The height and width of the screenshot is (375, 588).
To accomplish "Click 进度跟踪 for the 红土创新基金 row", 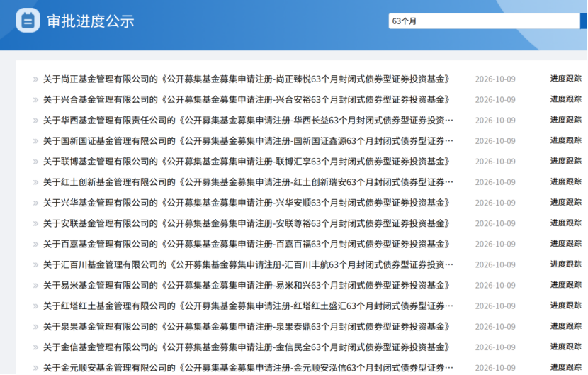I will 566,182.
